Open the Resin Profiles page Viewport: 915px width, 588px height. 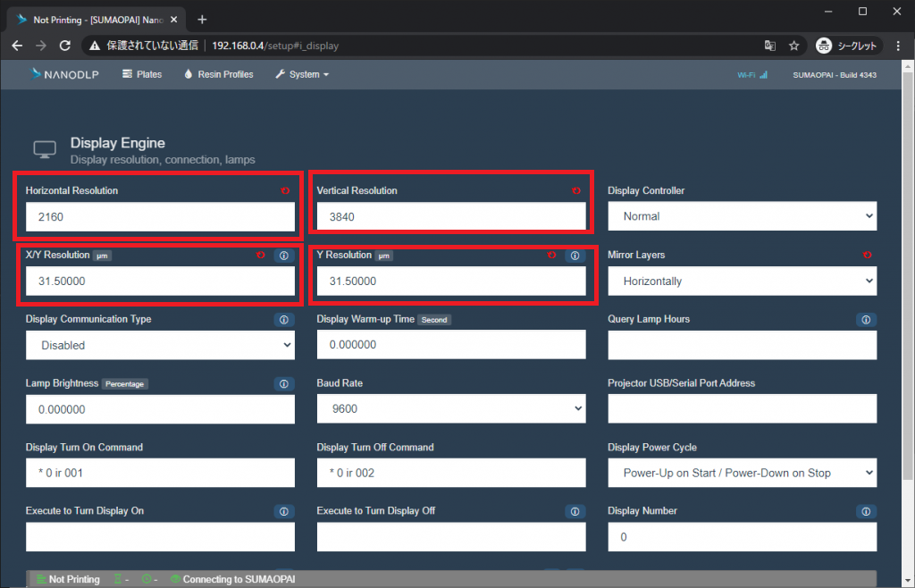[x=219, y=75]
